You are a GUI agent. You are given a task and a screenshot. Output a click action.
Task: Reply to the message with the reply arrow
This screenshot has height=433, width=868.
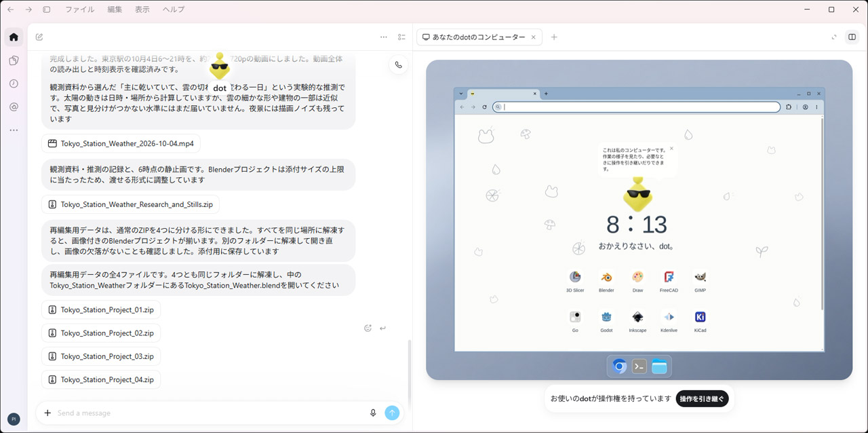click(383, 328)
